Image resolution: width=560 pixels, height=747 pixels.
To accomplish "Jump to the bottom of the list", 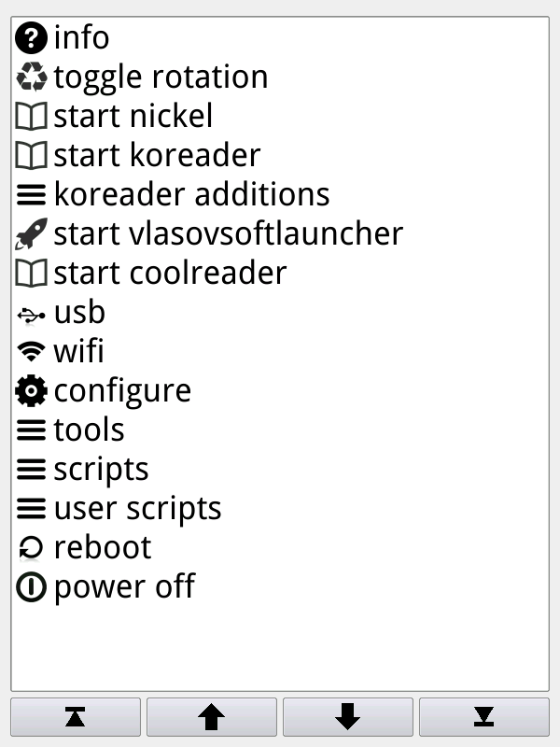I will pos(483,716).
